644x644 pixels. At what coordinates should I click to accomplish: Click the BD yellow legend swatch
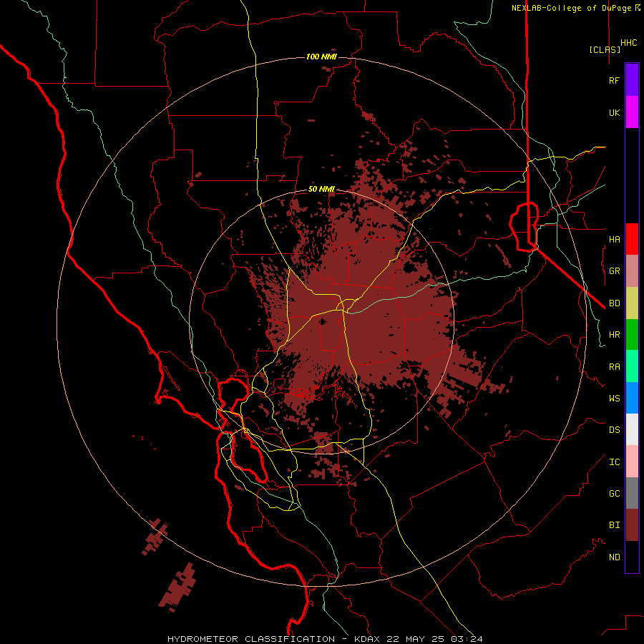coord(632,303)
